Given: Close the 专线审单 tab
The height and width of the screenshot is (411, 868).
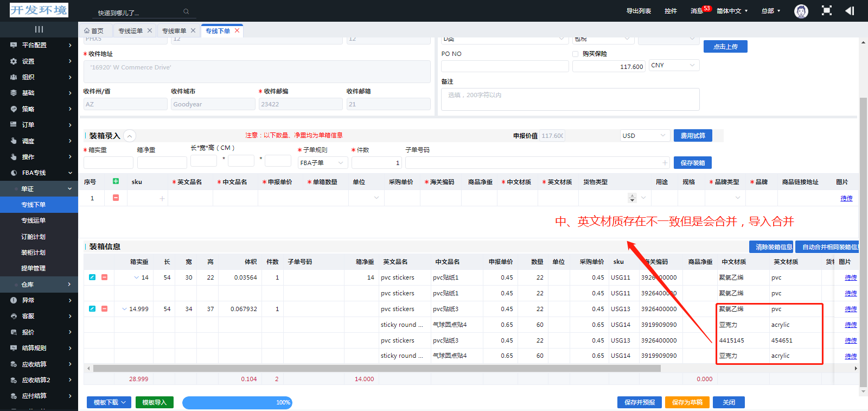Looking at the screenshot, I should [193, 31].
